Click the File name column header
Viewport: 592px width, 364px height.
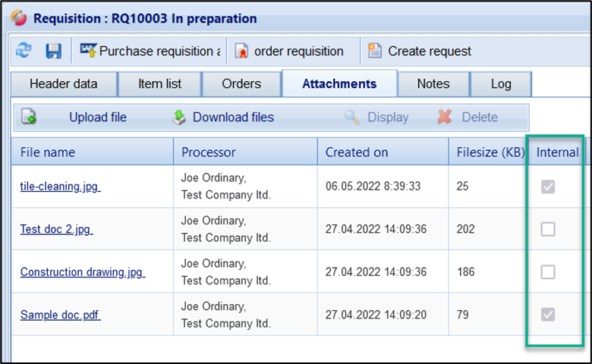(x=48, y=152)
